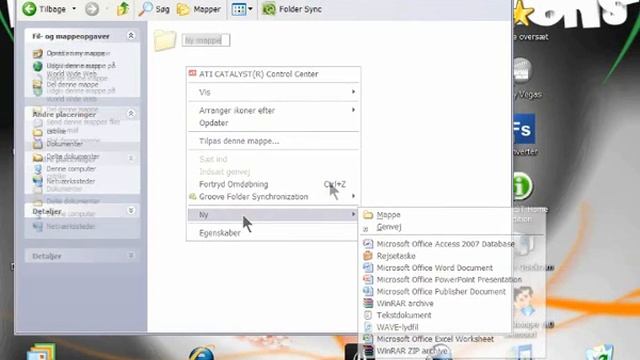
Task: Open Egenskaber from context menu
Action: 273,233
